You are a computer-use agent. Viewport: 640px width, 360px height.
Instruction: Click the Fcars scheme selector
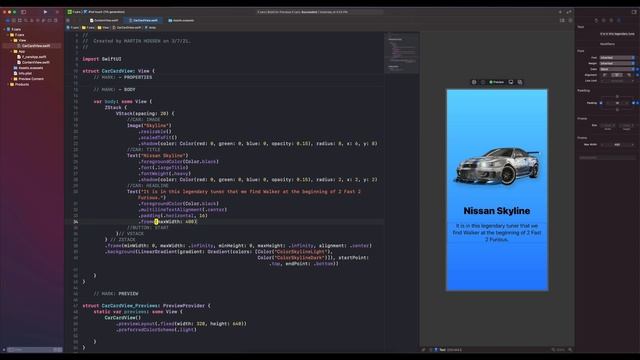click(74, 12)
